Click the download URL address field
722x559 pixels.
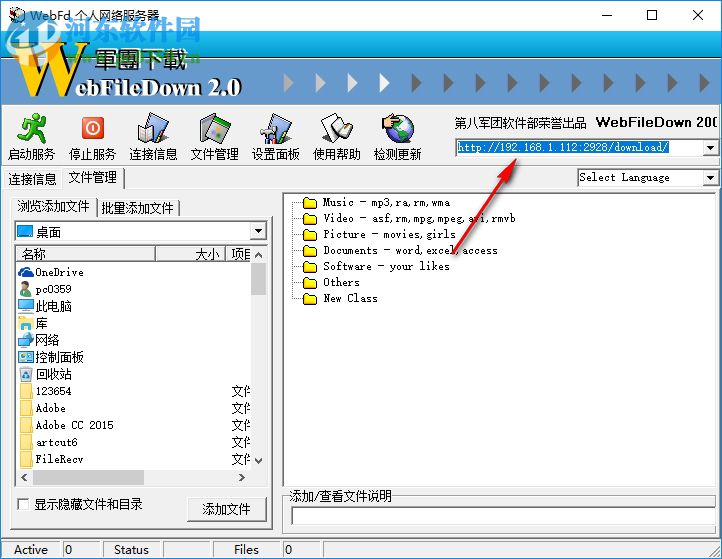580,148
